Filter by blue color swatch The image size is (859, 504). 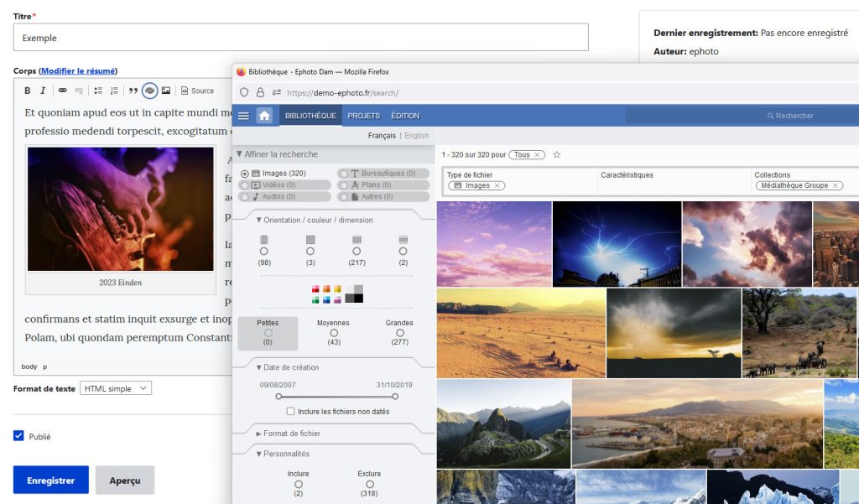click(x=326, y=299)
